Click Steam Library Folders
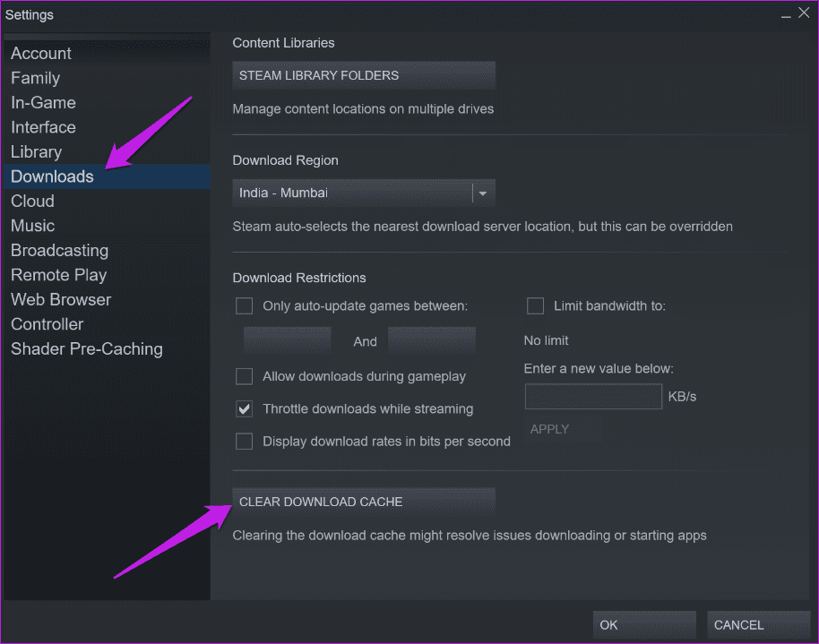819x644 pixels. [363, 75]
